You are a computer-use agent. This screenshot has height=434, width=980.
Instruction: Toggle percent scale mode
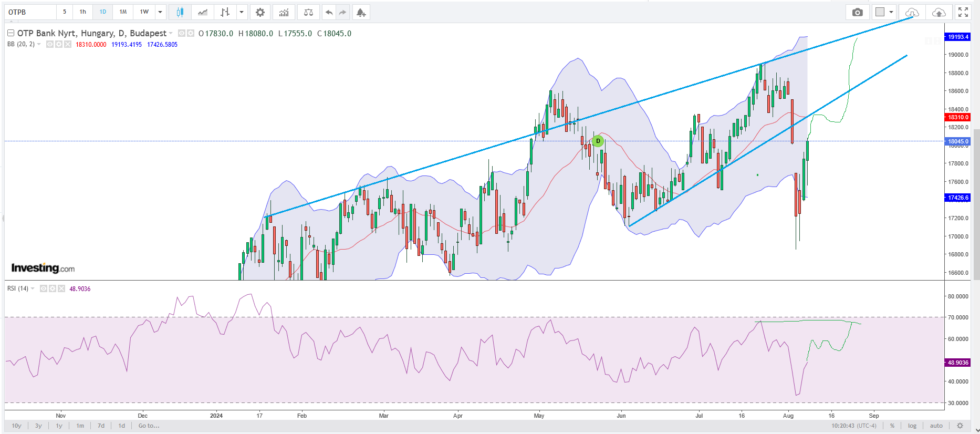coord(892,426)
